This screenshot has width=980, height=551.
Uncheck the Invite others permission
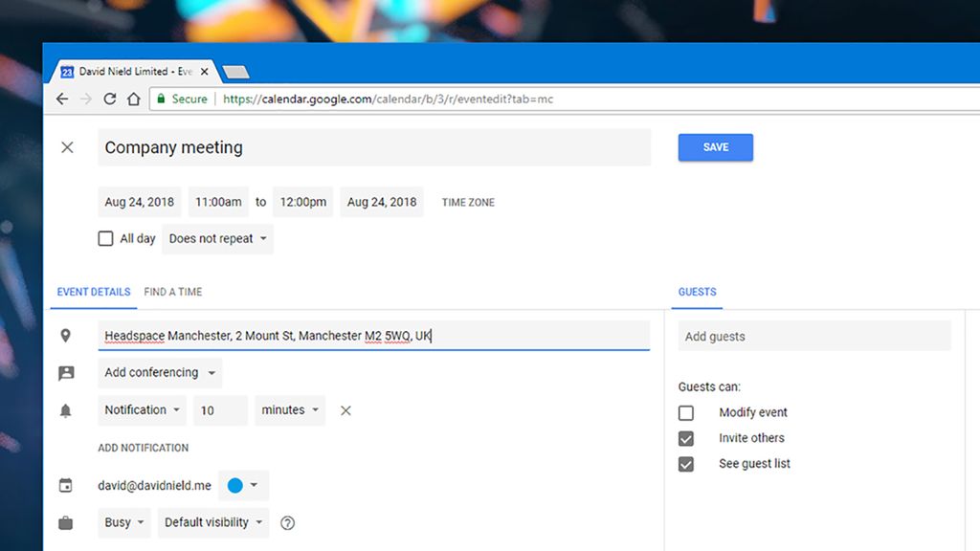point(686,437)
